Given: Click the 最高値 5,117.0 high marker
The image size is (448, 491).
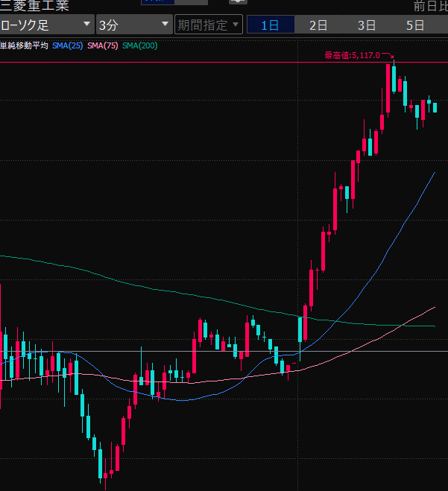Looking at the screenshot, I should 352,55.
